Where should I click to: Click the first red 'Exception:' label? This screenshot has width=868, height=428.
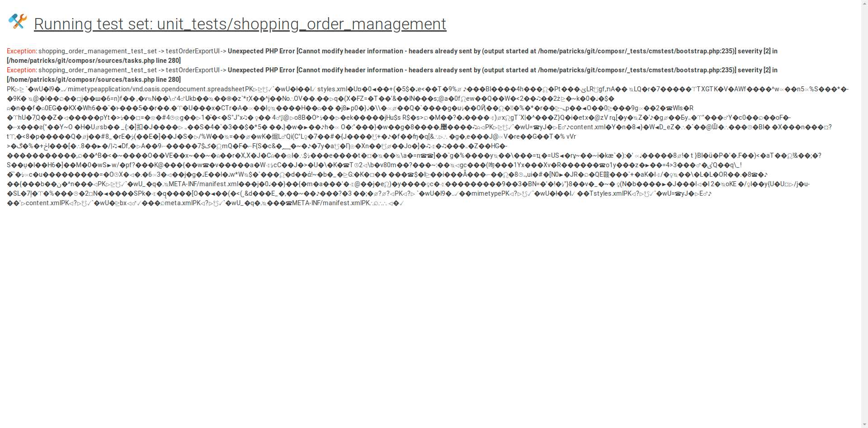[x=21, y=51]
